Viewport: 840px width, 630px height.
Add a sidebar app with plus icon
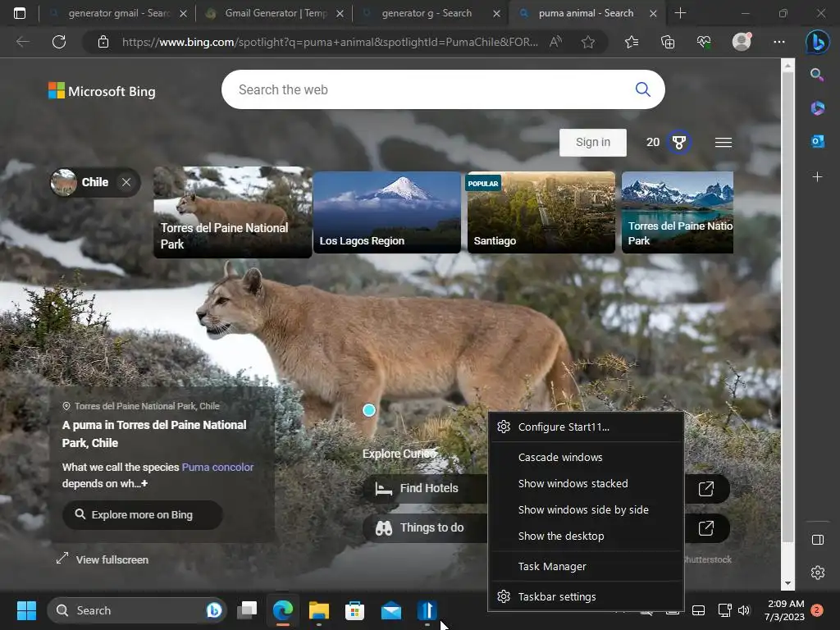point(818,176)
